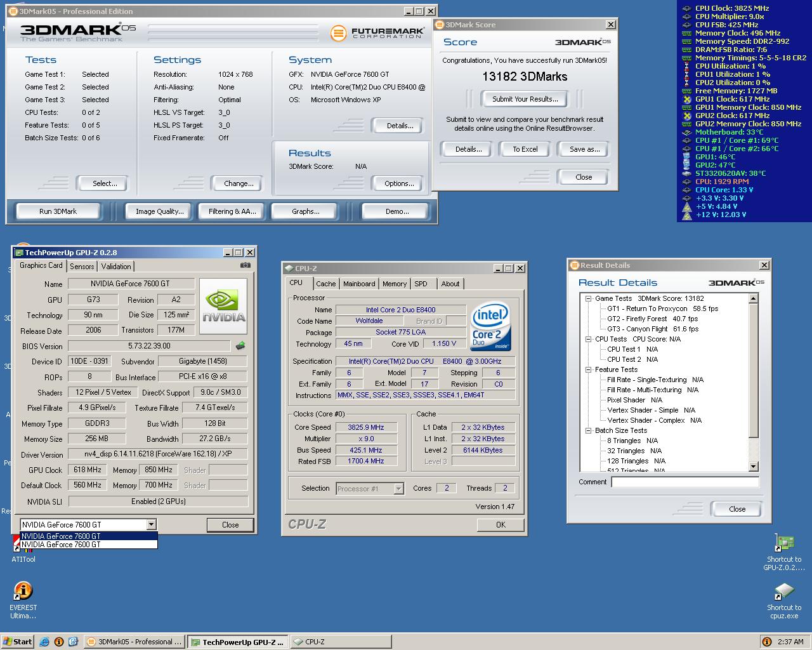Select the Pixel Shader N/A row
The height and width of the screenshot is (650, 812).
[634, 400]
